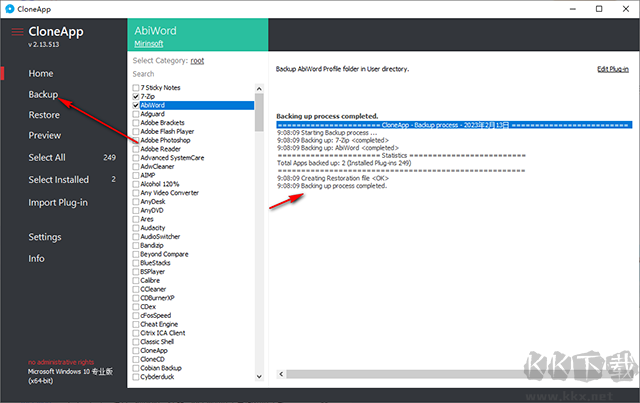Click the Edit Plug-in link
The width and height of the screenshot is (640, 403).
coord(613,69)
